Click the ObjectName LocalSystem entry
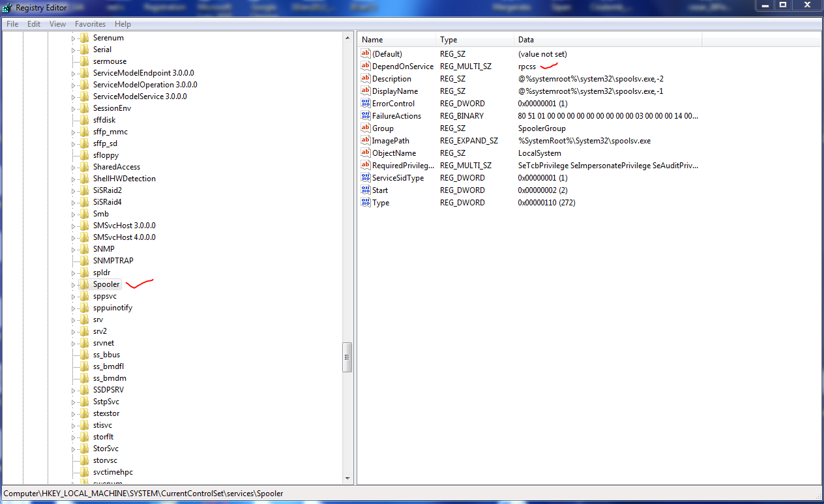 coord(538,153)
